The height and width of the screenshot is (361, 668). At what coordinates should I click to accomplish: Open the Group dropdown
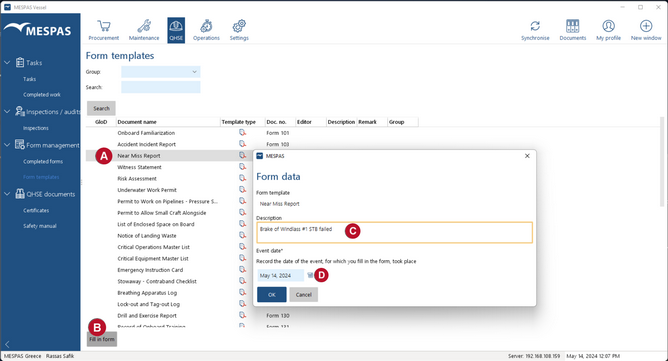coord(161,72)
